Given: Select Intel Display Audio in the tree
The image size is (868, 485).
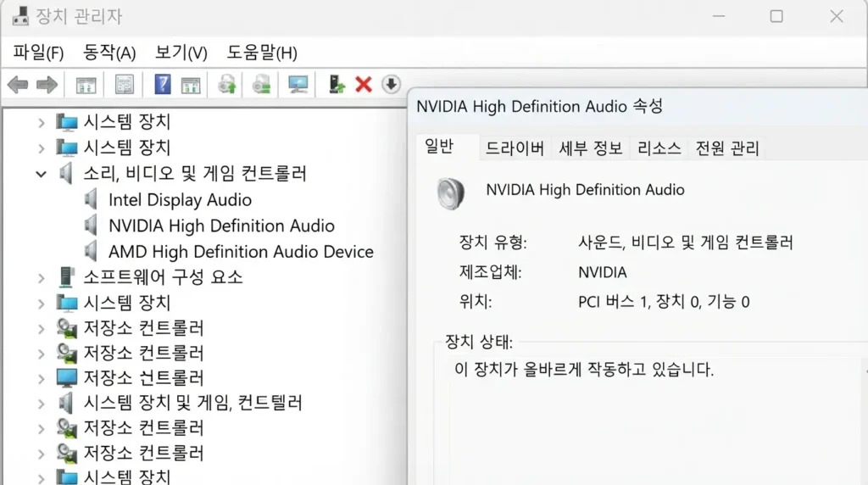Looking at the screenshot, I should (x=180, y=200).
